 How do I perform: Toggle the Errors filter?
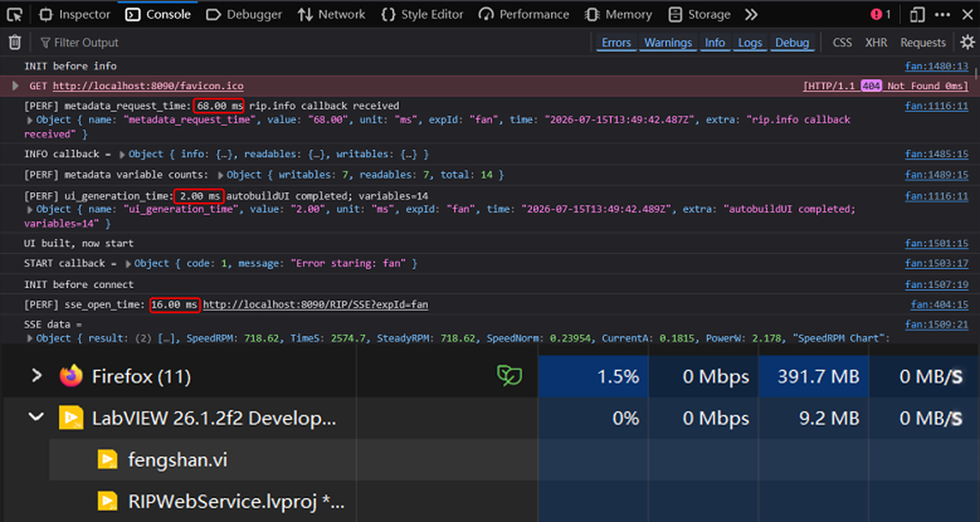coord(616,43)
